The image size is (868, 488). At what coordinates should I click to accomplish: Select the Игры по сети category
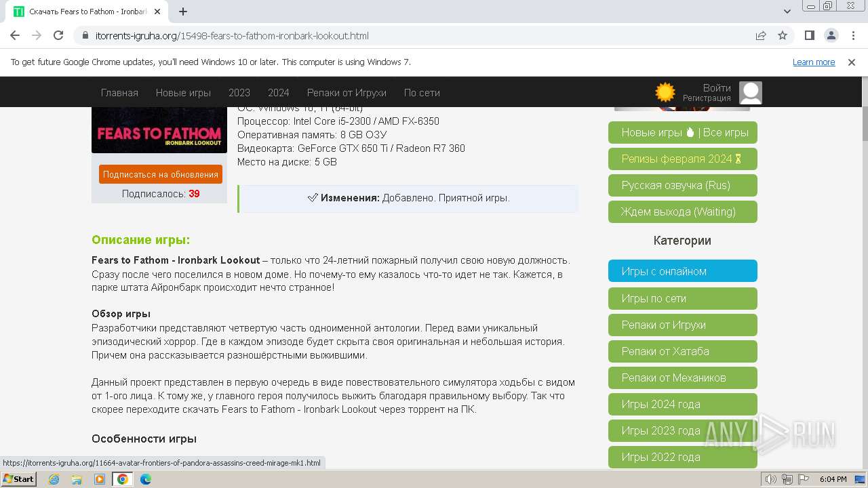[683, 298]
